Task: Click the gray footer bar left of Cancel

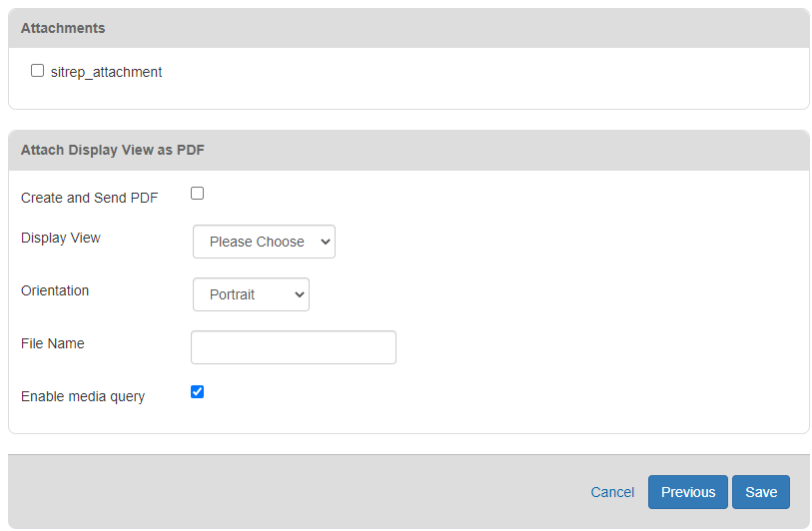Action: [x=300, y=492]
